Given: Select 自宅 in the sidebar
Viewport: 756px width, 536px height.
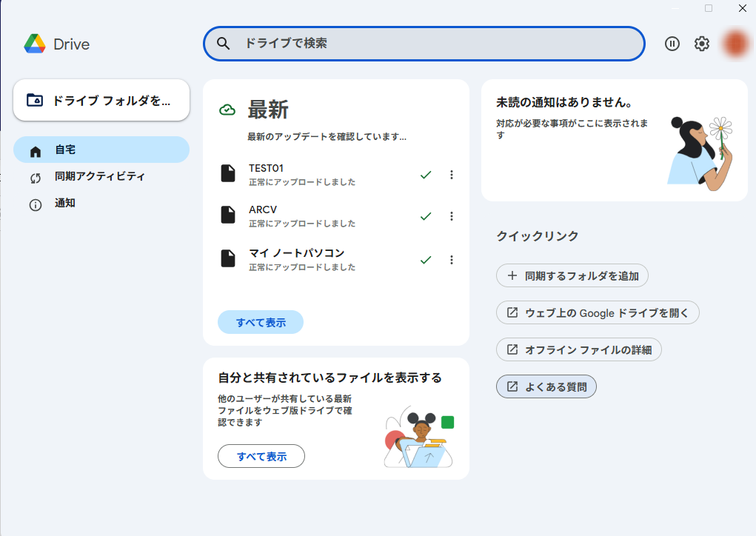Looking at the screenshot, I should point(101,150).
